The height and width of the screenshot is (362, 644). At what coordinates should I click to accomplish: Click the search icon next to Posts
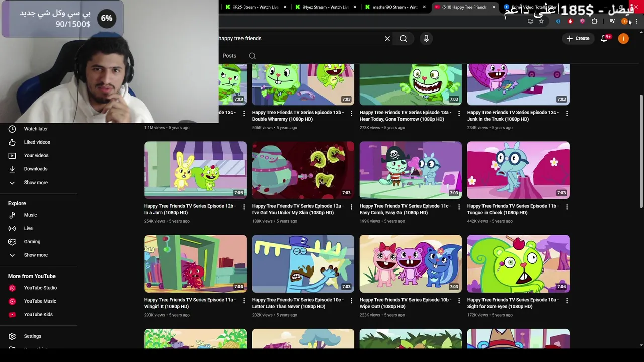coord(252,56)
